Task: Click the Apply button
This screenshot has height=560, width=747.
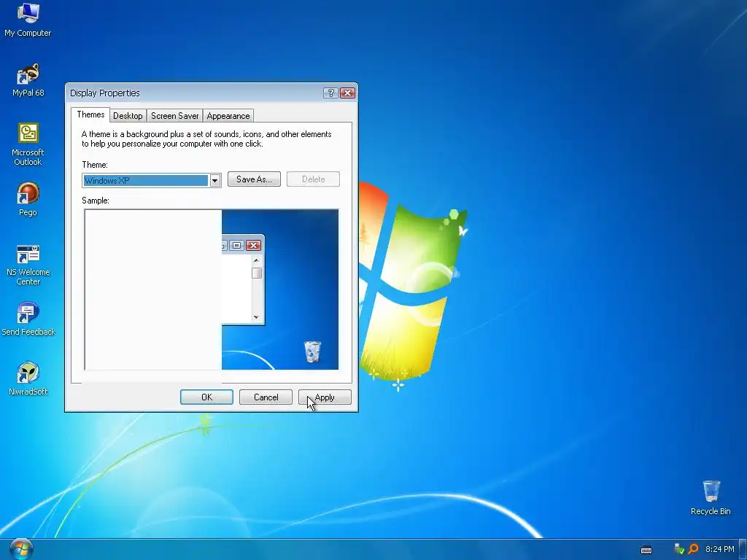Action: [325, 397]
